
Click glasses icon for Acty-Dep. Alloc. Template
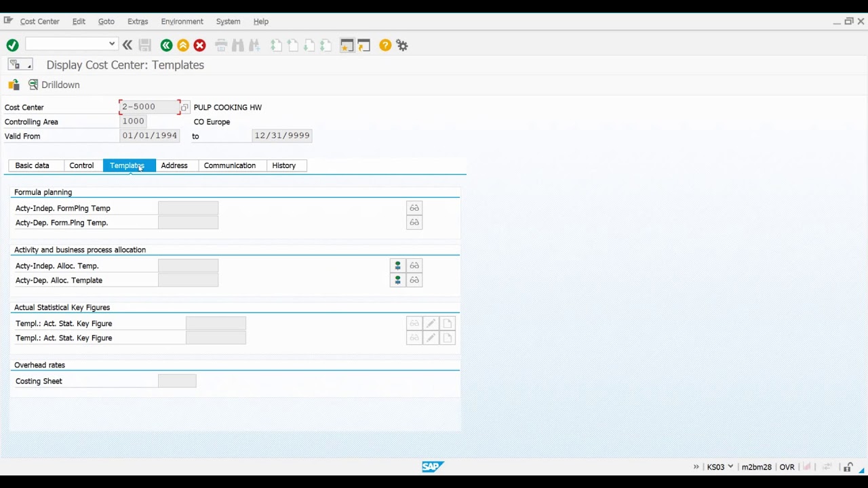(x=414, y=280)
